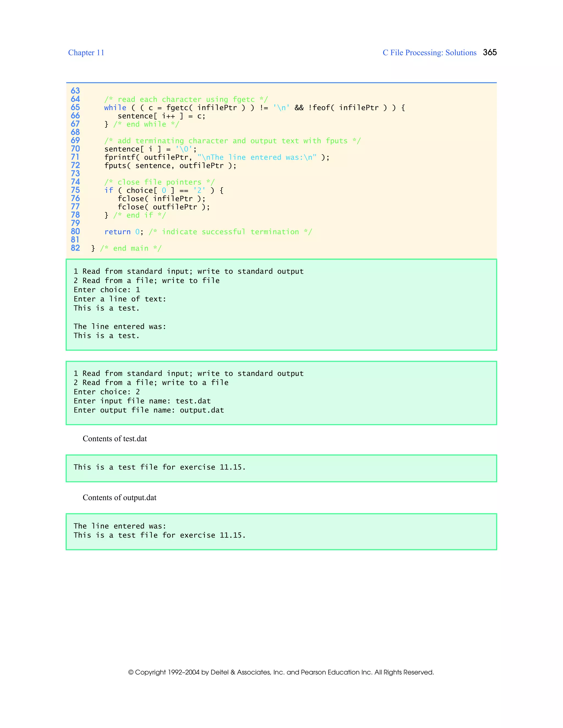Click '2 Read from a file; write to file'
This screenshot has width=563, height=728.
[147, 281]
